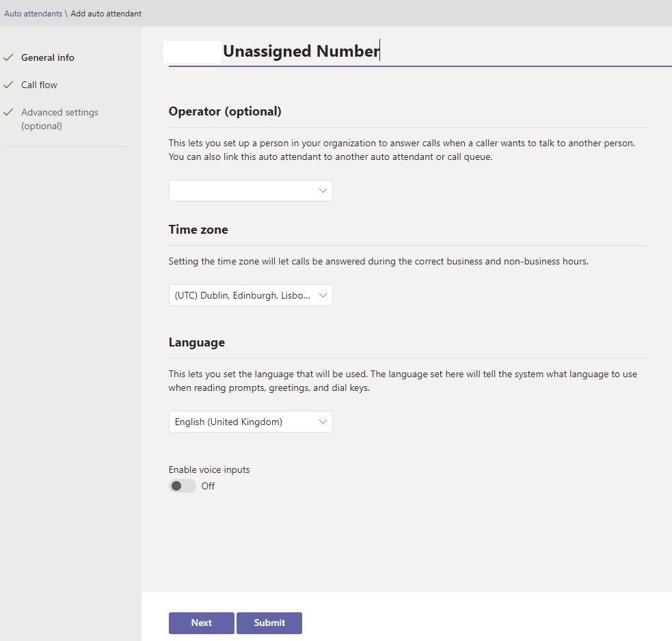
Task: Click the Next button
Action: click(x=202, y=623)
